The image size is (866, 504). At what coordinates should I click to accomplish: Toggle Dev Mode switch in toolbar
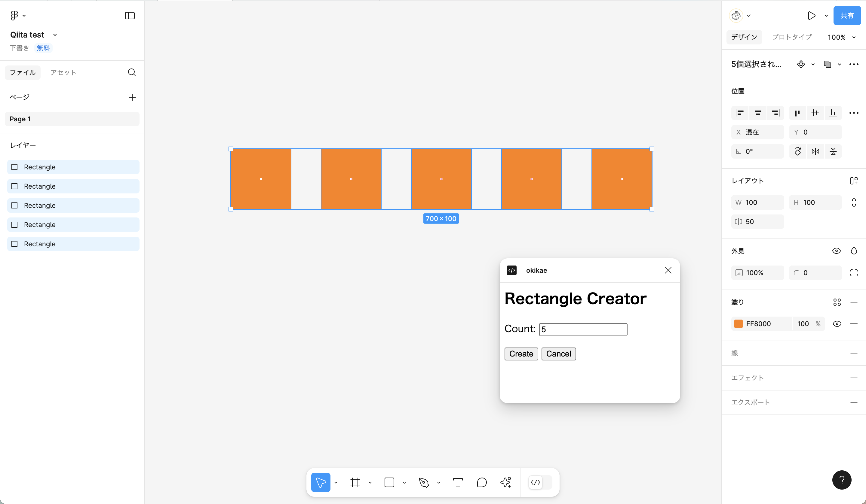point(540,482)
